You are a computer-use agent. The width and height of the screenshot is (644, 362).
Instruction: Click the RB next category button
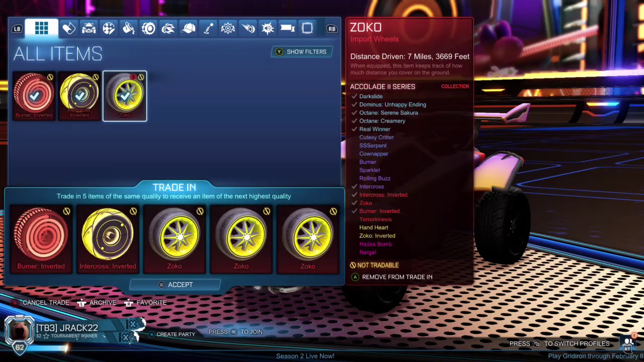(x=332, y=29)
